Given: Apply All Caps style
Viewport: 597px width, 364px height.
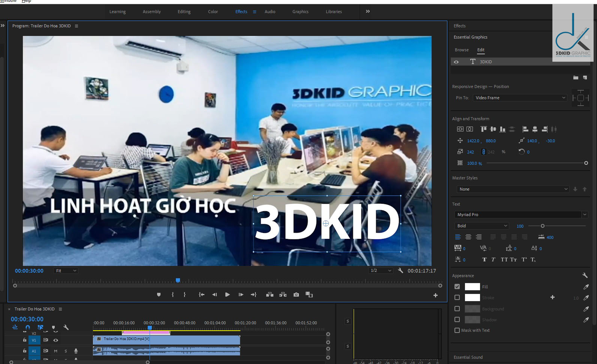Looking at the screenshot, I should coord(504,260).
